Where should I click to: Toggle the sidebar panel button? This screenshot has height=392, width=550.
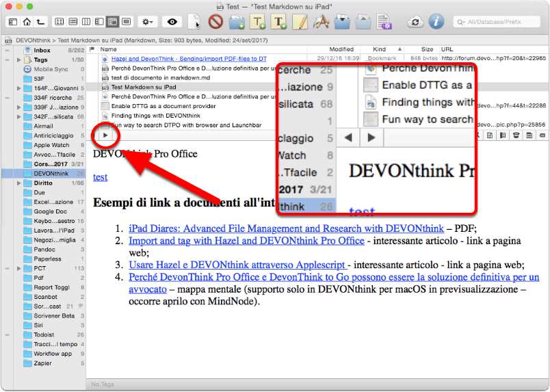[13, 22]
